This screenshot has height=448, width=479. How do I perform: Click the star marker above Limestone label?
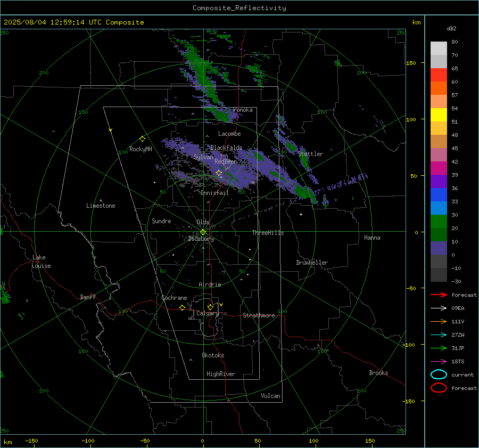101,201
